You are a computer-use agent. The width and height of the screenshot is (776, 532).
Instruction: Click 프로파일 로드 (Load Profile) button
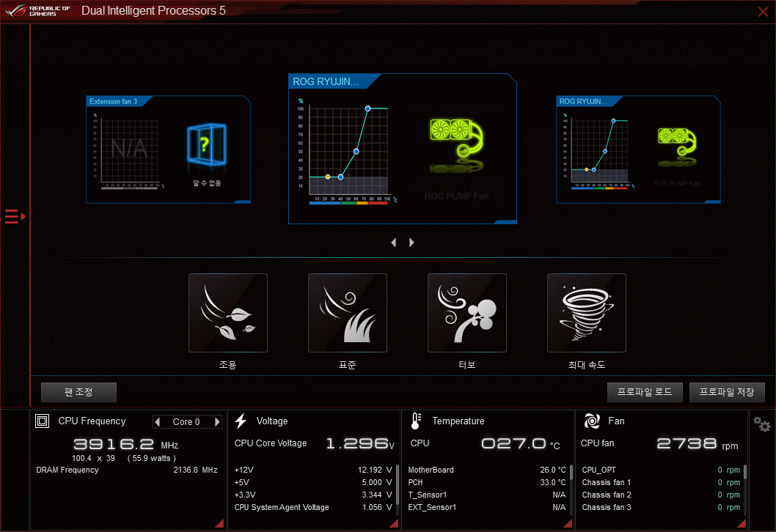click(645, 392)
